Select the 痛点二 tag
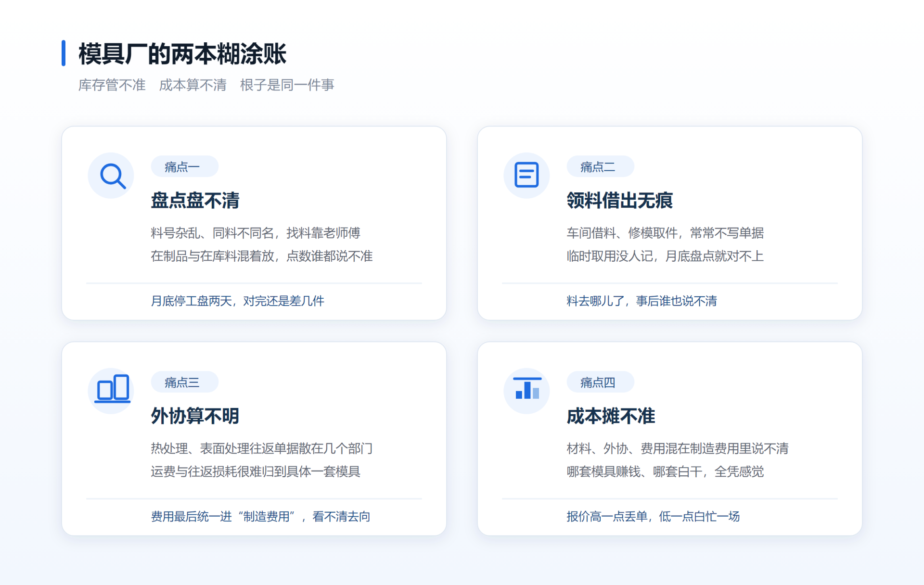 pyautogui.click(x=601, y=166)
